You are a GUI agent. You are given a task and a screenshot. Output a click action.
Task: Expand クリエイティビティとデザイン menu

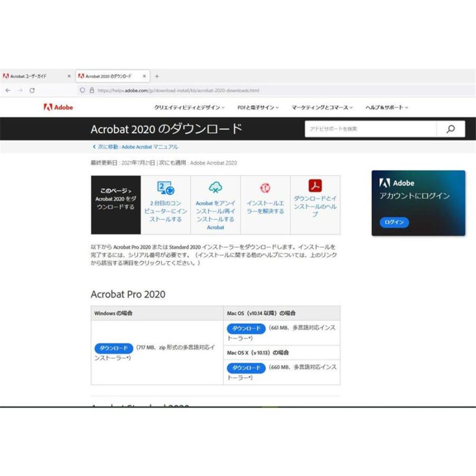click(189, 107)
